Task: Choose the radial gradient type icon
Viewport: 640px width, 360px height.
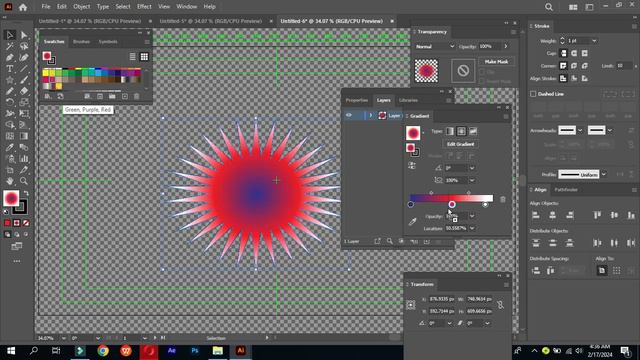Action: 461,131
